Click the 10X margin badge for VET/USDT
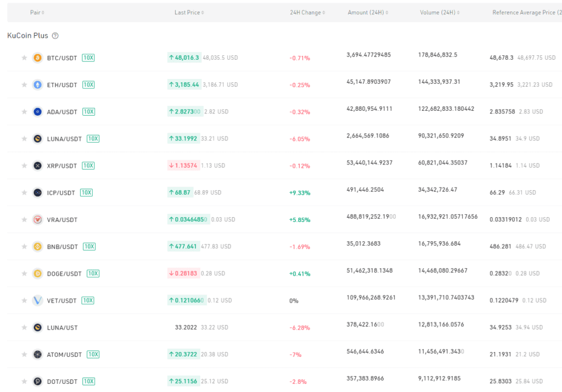Screen dimensions: 562x392 click(x=88, y=300)
